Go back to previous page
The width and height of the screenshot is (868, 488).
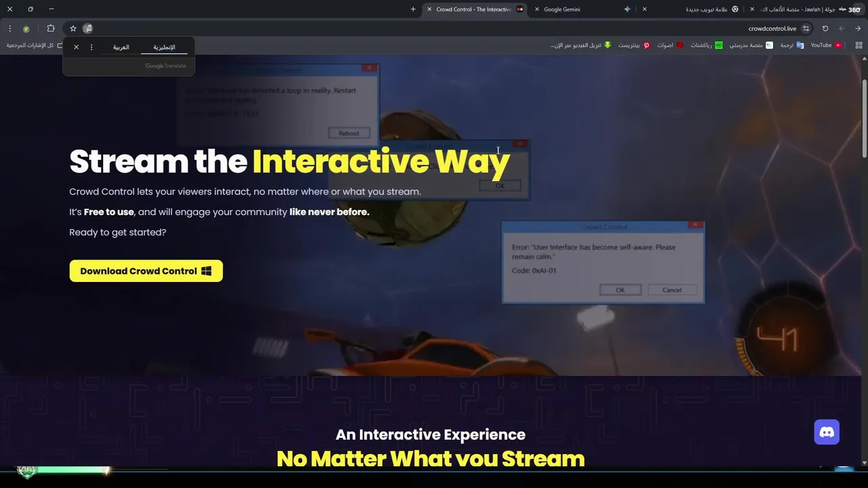(858, 28)
